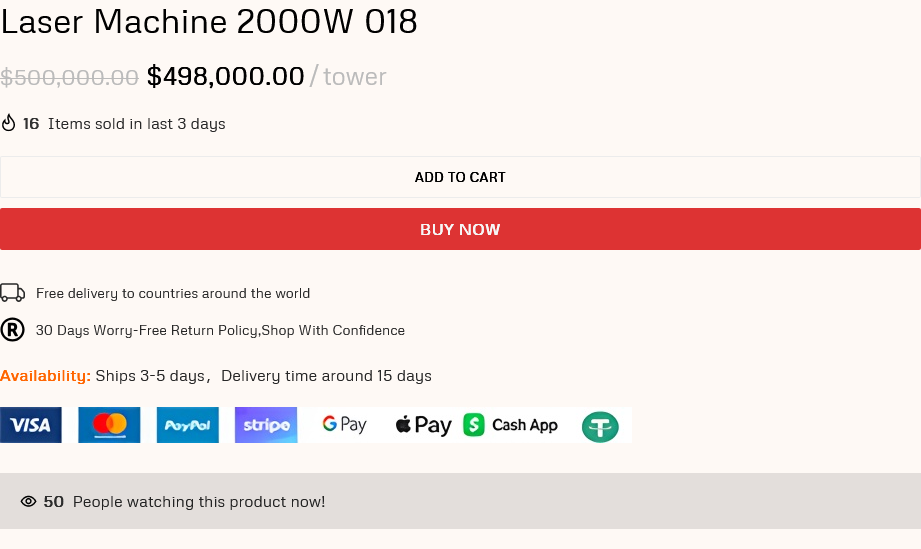Click the 30 Days Worry-Free Return Policy text

click(x=220, y=331)
